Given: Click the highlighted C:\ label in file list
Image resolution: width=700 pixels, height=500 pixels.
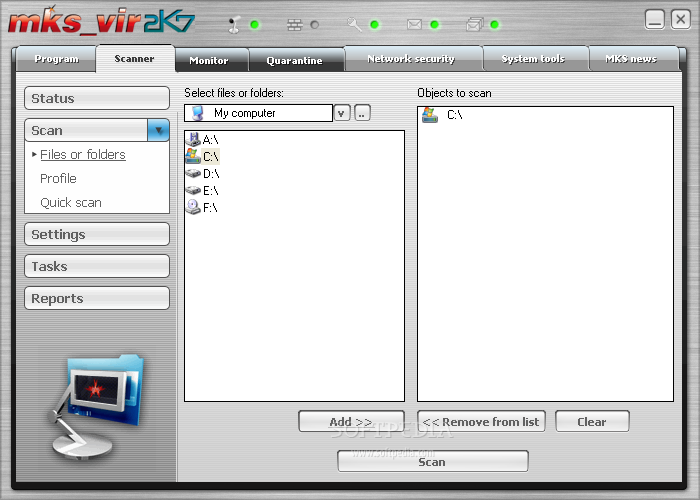Looking at the screenshot, I should (x=210, y=157).
